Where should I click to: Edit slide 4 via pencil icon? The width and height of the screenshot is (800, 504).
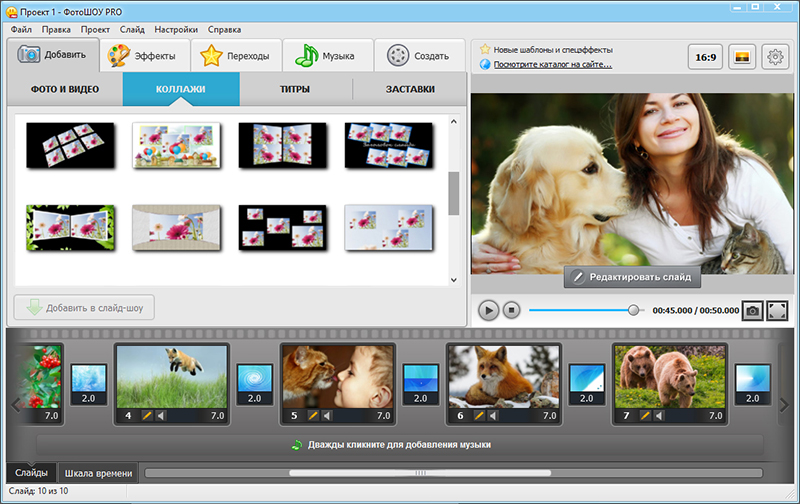[x=147, y=416]
